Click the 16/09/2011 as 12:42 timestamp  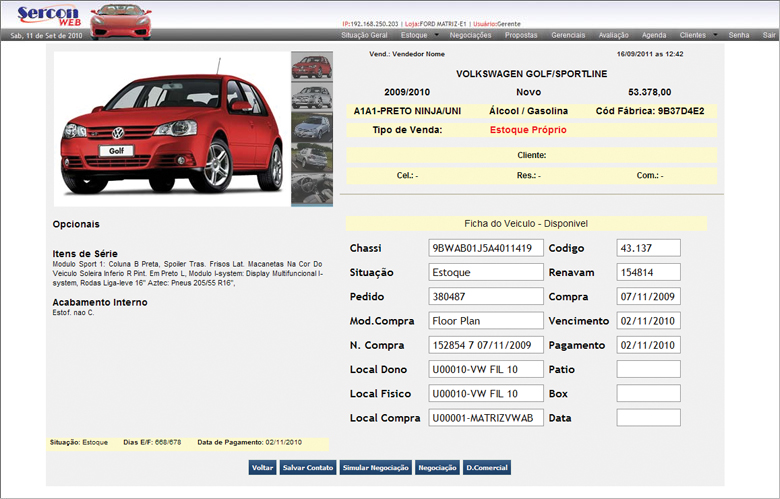tap(650, 54)
